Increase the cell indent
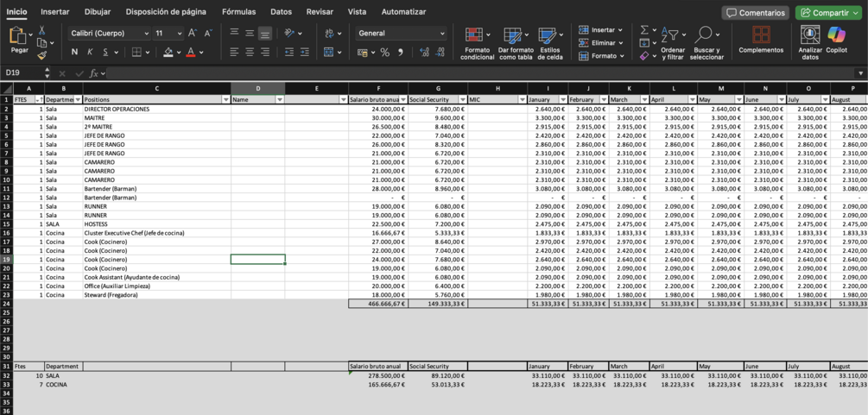 305,52
